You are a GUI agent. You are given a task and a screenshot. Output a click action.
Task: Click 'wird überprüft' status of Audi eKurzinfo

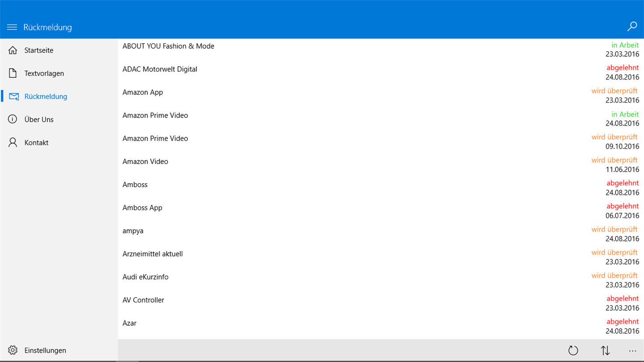click(615, 276)
